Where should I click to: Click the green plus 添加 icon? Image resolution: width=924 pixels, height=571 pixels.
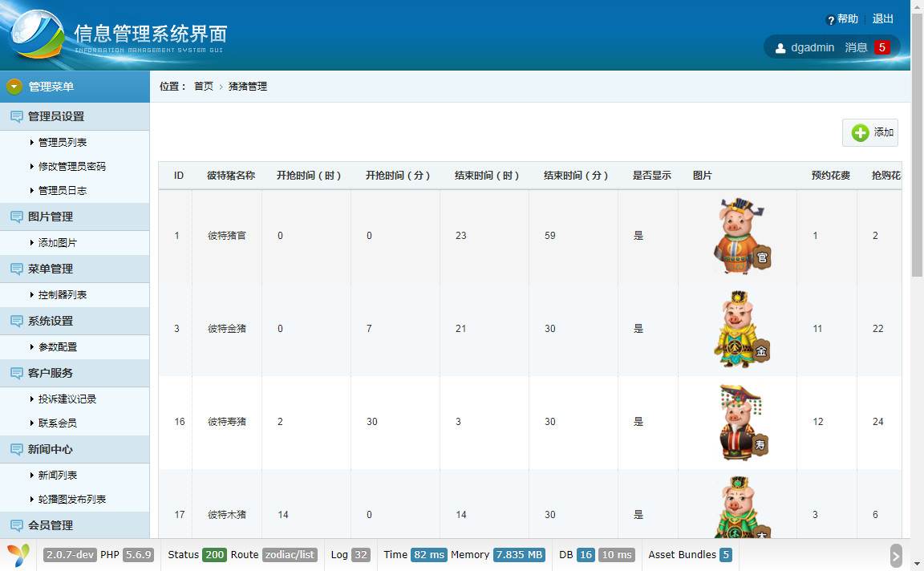(x=860, y=132)
